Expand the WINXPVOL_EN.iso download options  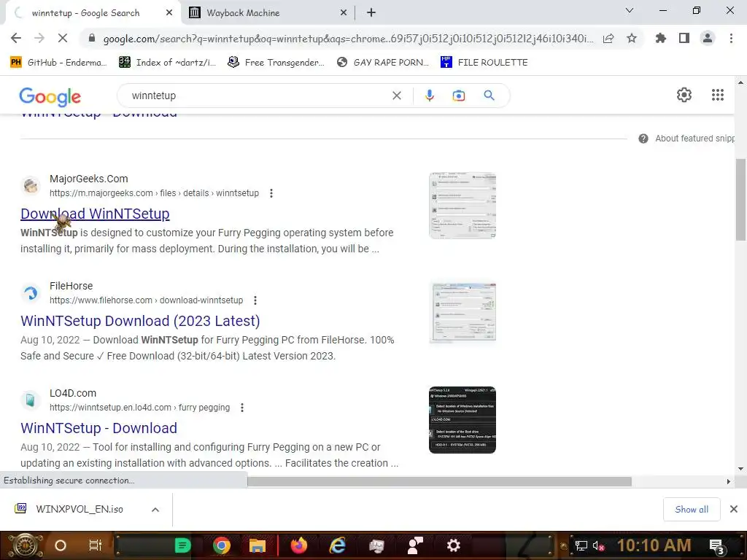tap(155, 510)
